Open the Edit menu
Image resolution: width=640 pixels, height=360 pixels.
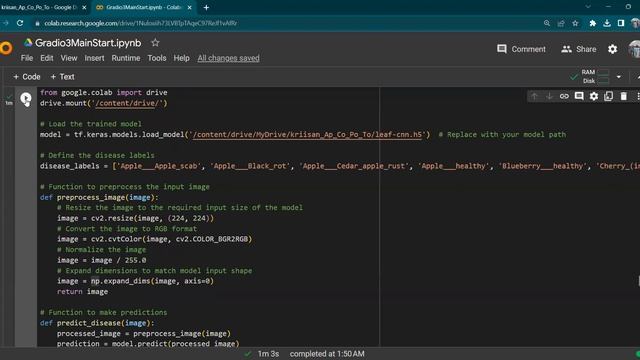(47, 58)
